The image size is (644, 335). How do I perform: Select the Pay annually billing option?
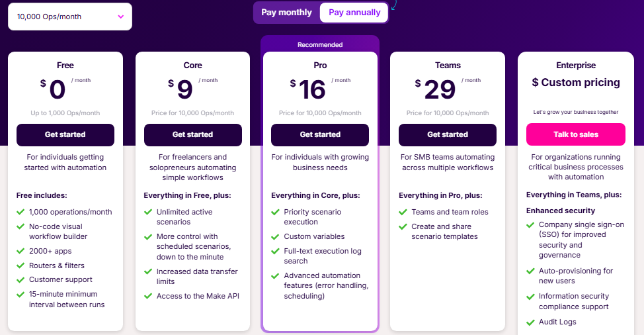click(354, 13)
